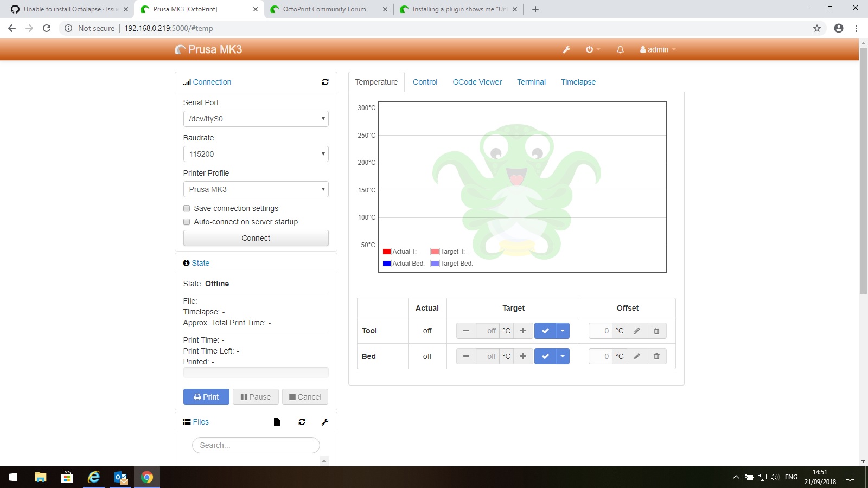
Task: Open Windows Start menu
Action: (13, 477)
